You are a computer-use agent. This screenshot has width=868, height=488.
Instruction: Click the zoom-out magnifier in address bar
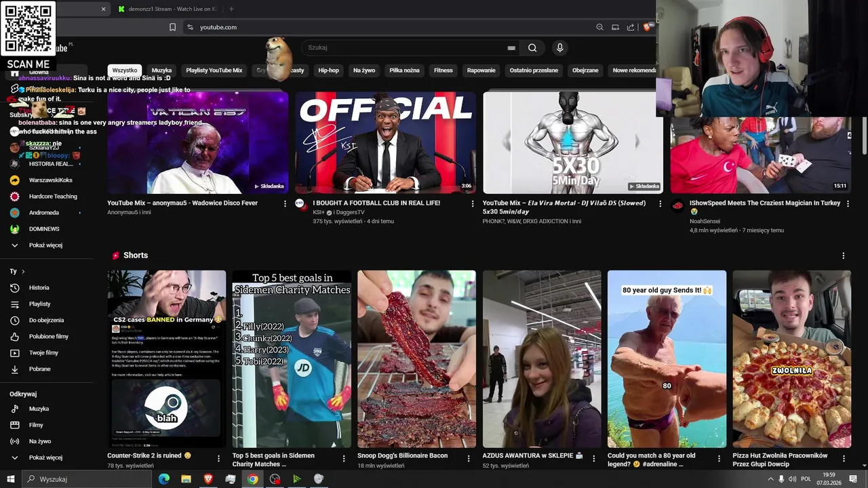tap(599, 27)
